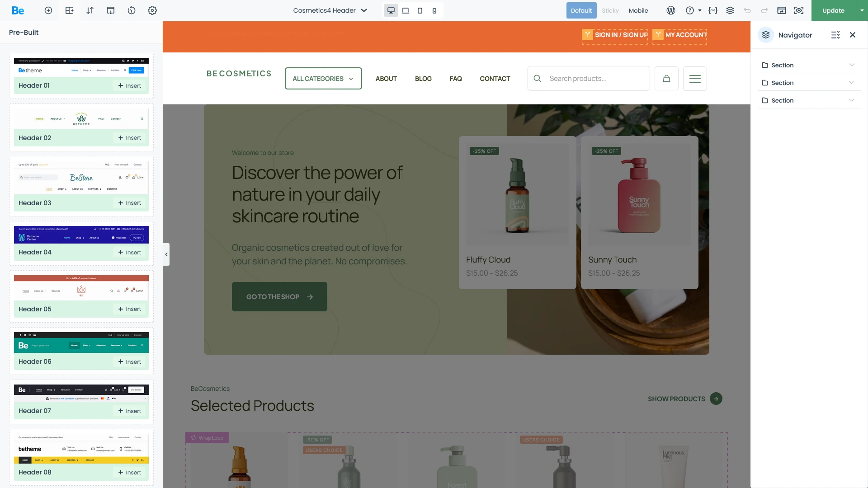Open the ALL CATEGORIES dropdown
The width and height of the screenshot is (868, 488).
pos(323,78)
